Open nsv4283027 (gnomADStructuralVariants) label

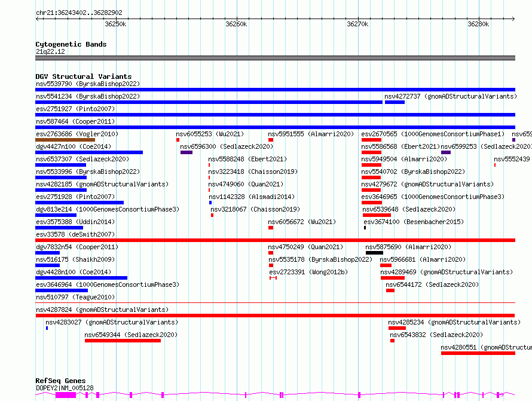coord(112,322)
